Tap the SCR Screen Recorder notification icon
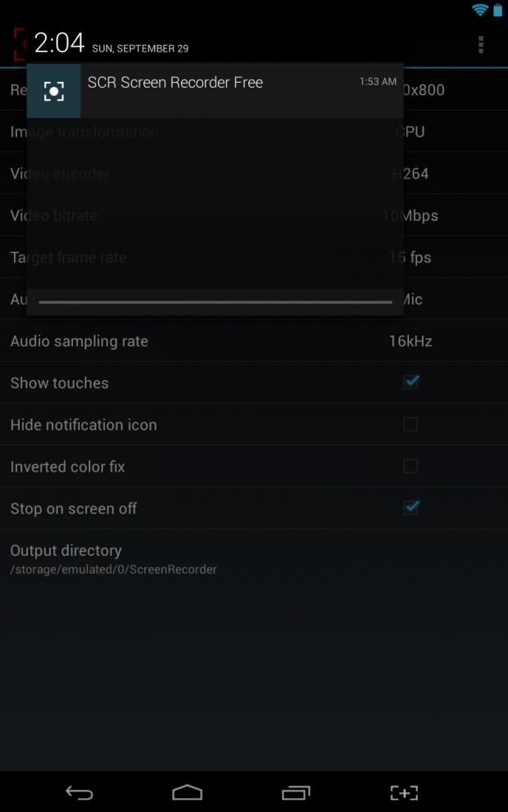 coord(53,91)
